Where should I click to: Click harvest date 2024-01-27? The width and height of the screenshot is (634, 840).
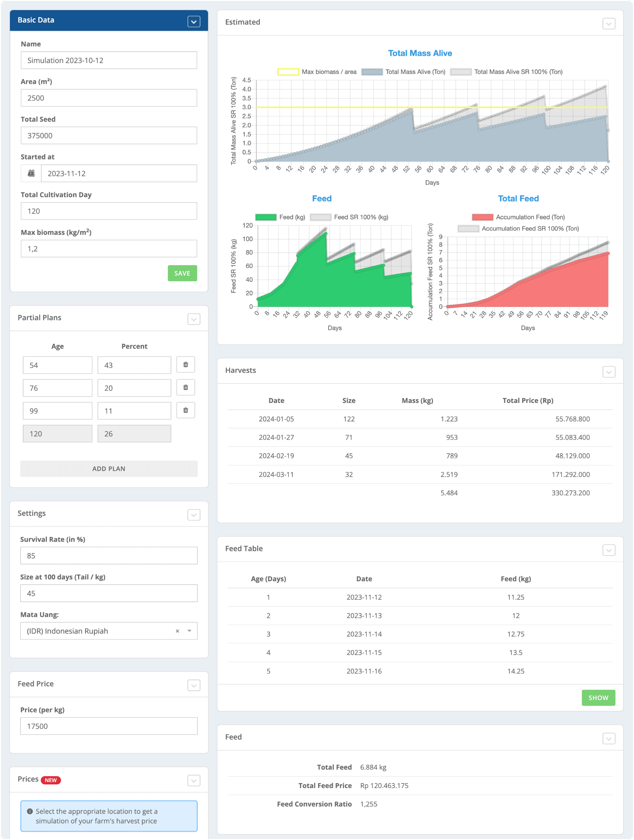(x=276, y=437)
